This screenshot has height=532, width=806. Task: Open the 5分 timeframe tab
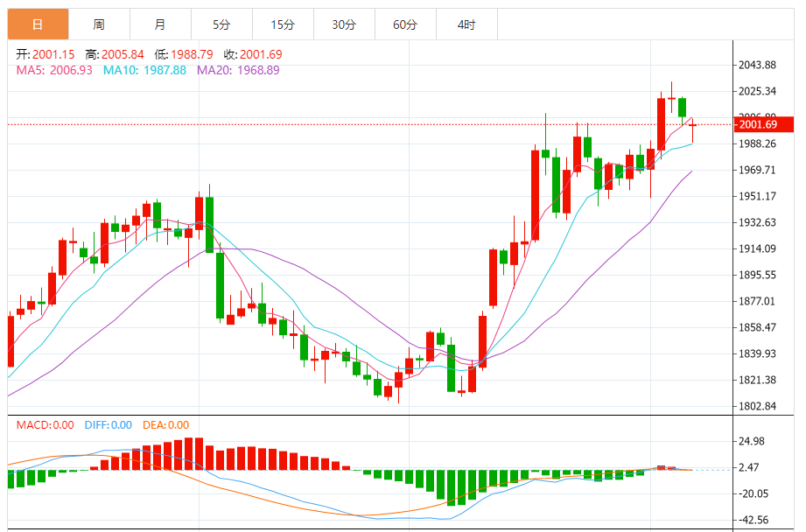[221, 24]
